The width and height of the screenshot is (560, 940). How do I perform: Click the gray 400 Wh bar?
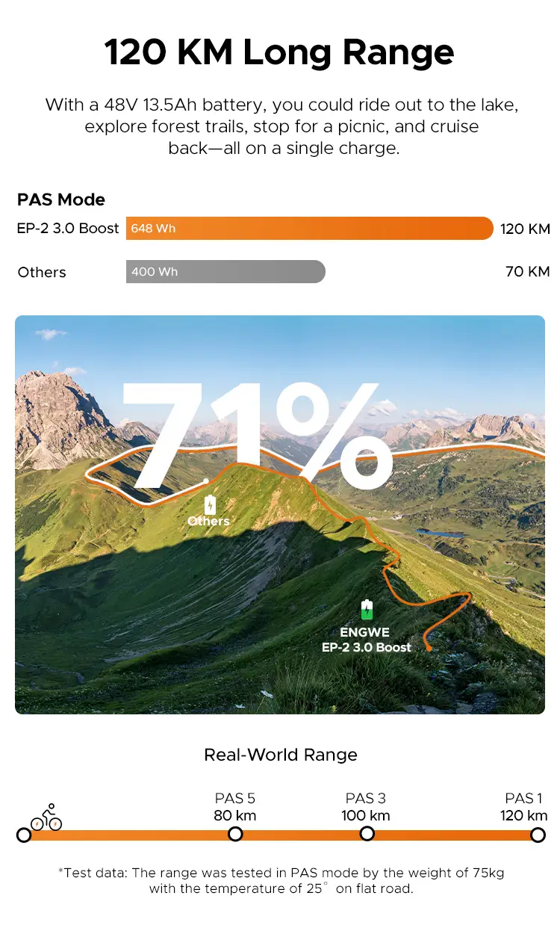225,272
